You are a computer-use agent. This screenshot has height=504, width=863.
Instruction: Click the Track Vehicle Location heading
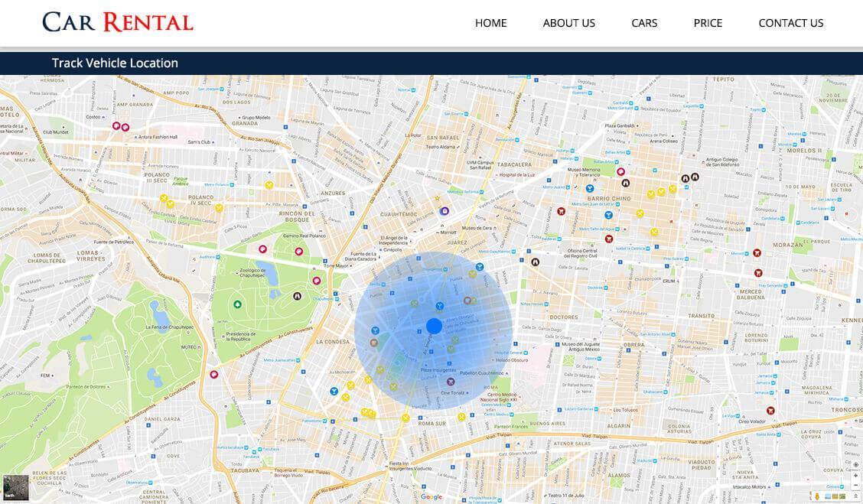click(x=115, y=63)
